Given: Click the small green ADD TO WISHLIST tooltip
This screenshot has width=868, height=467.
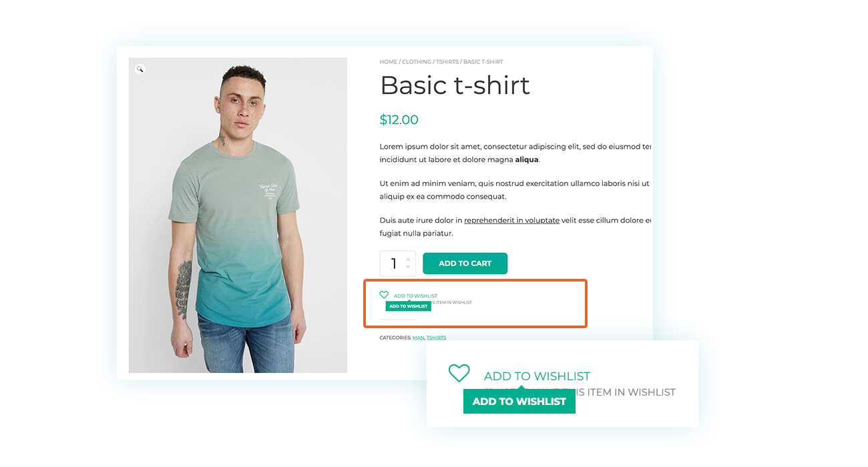Looking at the screenshot, I should (x=408, y=306).
